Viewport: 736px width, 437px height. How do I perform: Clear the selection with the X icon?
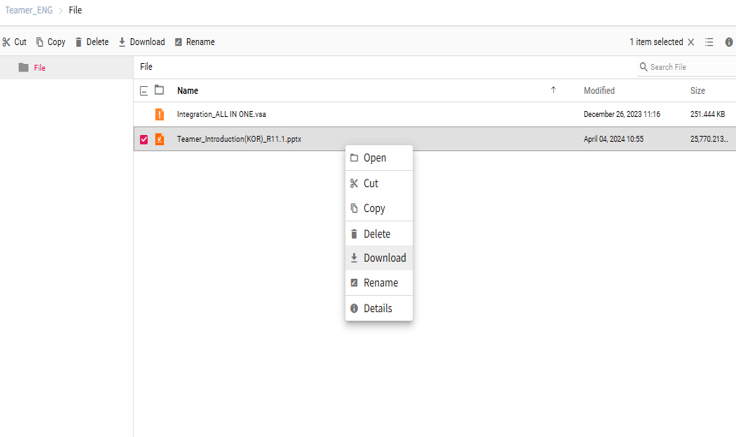tap(691, 42)
